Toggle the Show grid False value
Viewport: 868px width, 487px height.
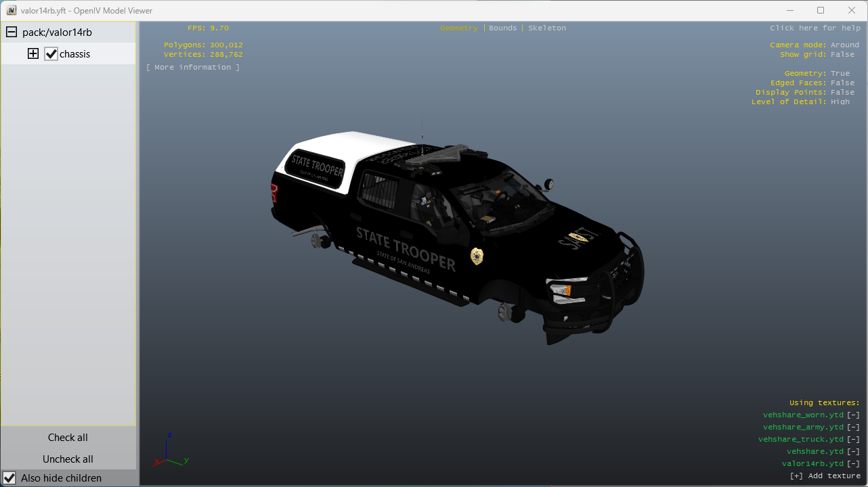[842, 55]
